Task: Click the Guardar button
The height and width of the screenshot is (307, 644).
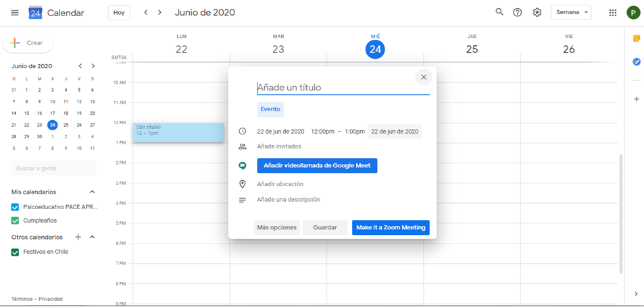Action: [x=325, y=227]
